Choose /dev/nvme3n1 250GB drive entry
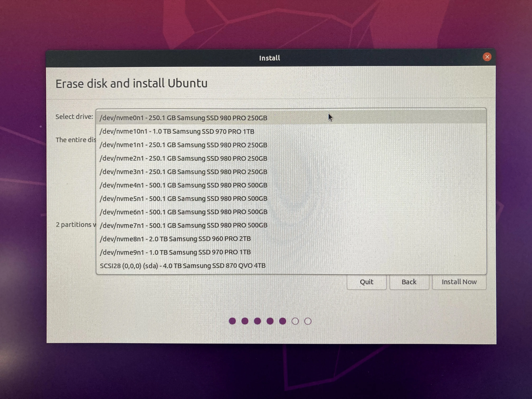 coord(183,172)
